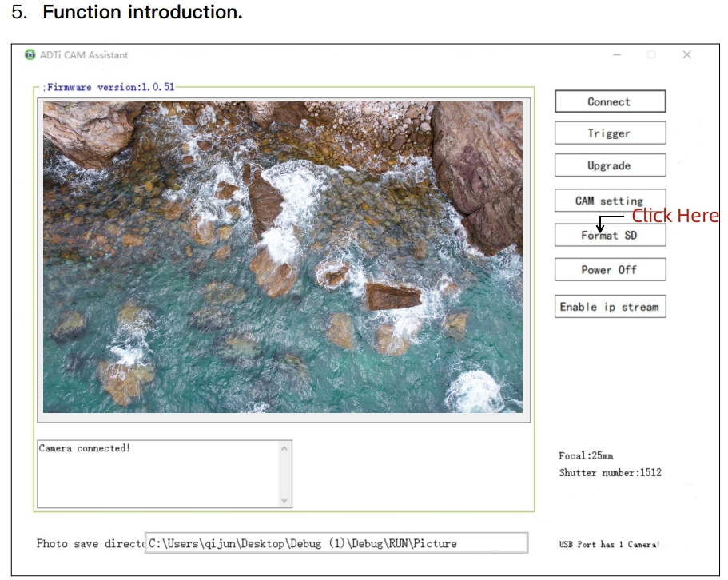Click the Focal:25mm readout
Viewport: 728px width, 580px height.
(586, 456)
